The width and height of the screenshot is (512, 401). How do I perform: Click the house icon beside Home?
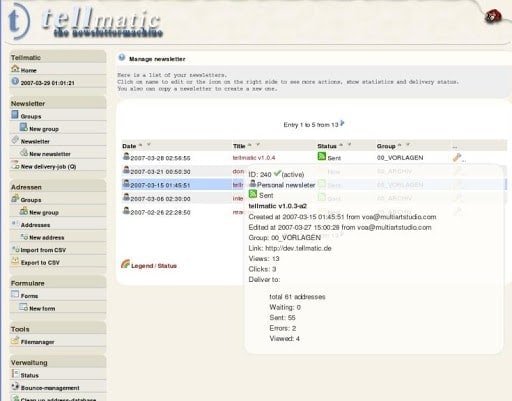pyautogui.click(x=15, y=69)
